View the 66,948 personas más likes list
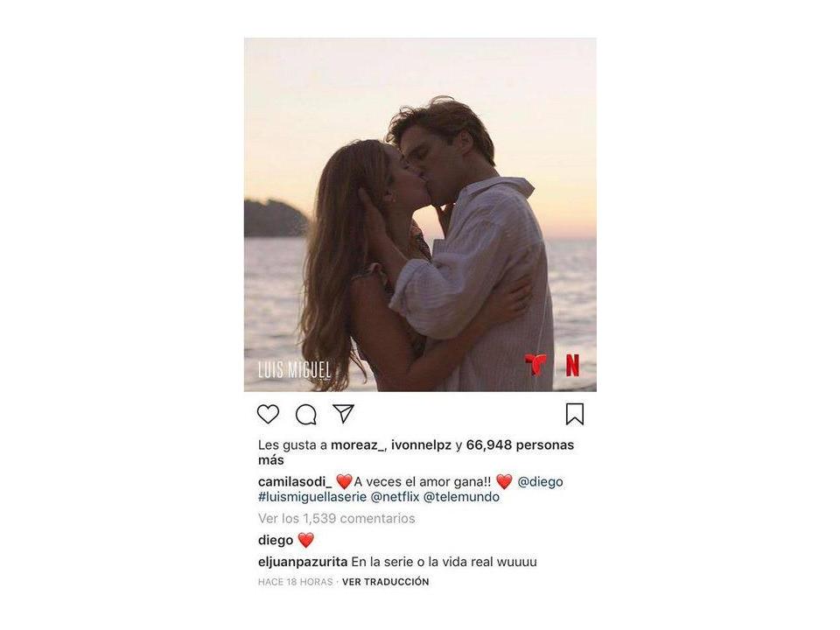Screen dimensions: 840x630 pyautogui.click(x=416, y=452)
